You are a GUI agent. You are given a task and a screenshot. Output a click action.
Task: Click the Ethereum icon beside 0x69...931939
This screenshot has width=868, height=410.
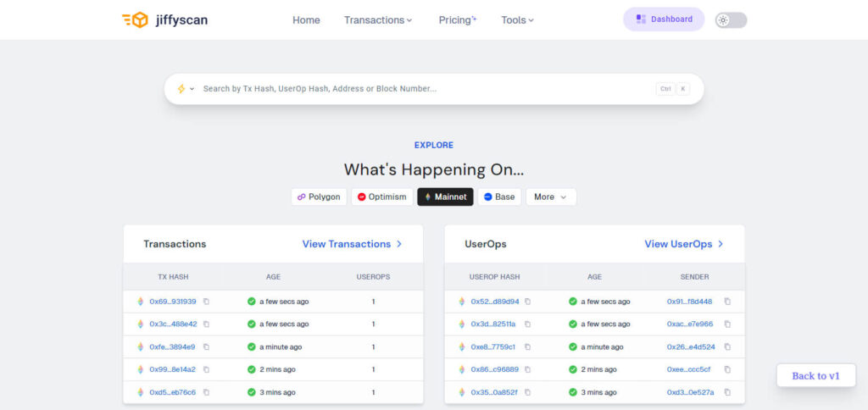click(140, 302)
